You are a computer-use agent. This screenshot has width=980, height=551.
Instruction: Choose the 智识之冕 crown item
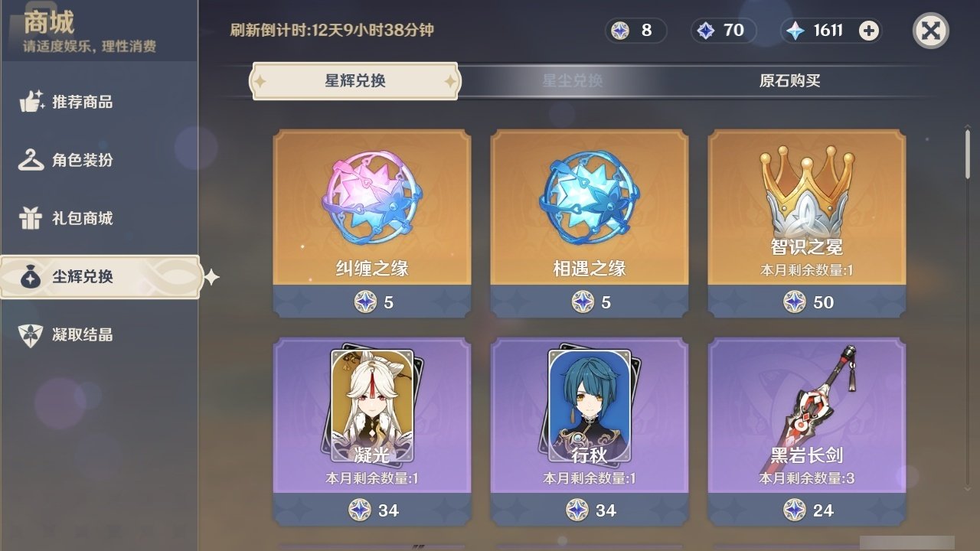point(807,223)
